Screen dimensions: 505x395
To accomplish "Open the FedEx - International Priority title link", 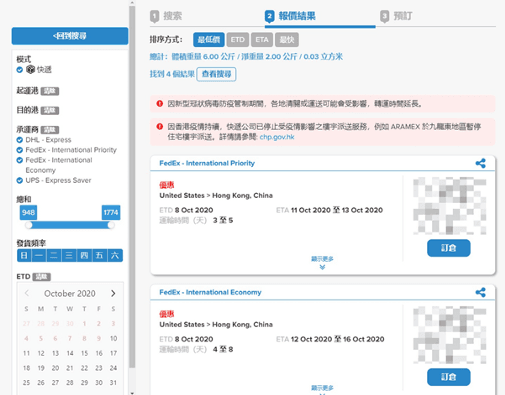I will pos(207,163).
